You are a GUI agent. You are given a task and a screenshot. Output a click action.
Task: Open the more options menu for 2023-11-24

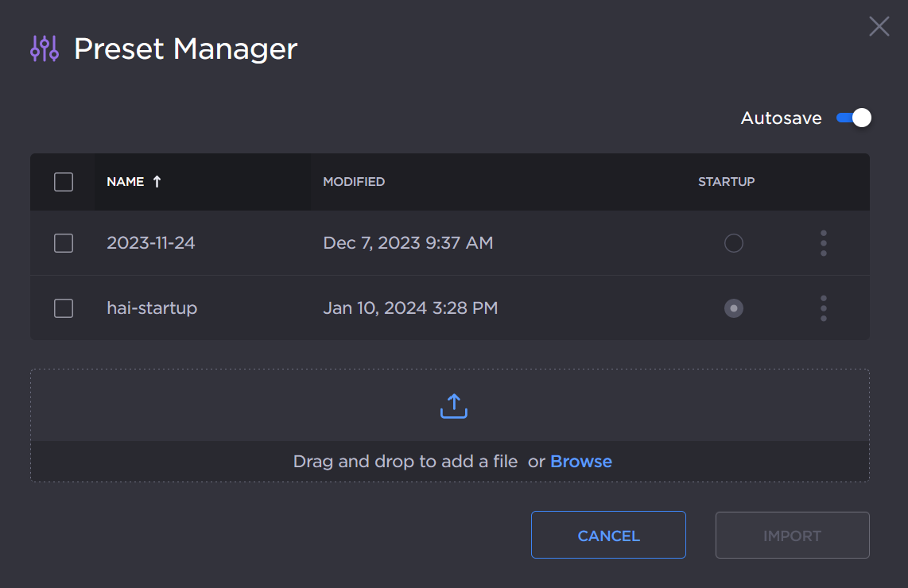click(x=823, y=243)
